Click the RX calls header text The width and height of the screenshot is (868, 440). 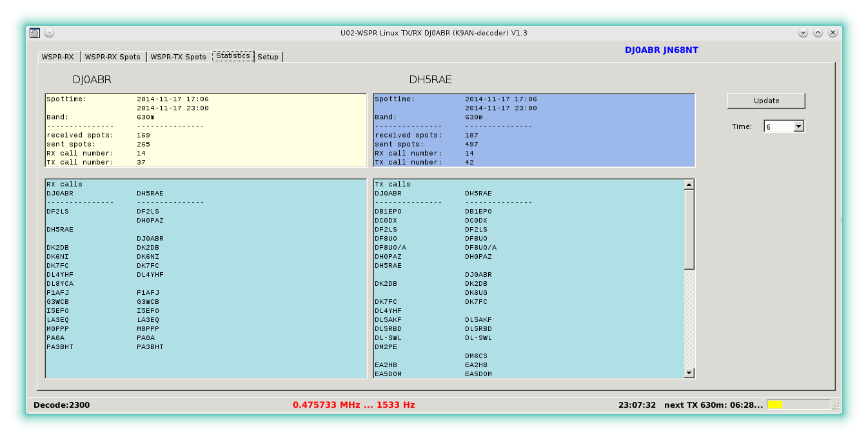pos(64,185)
